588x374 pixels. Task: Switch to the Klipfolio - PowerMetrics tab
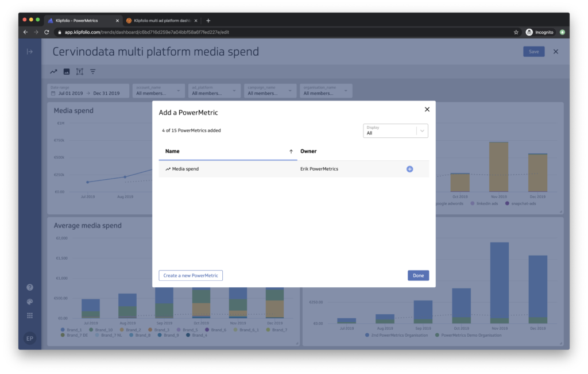(83, 21)
